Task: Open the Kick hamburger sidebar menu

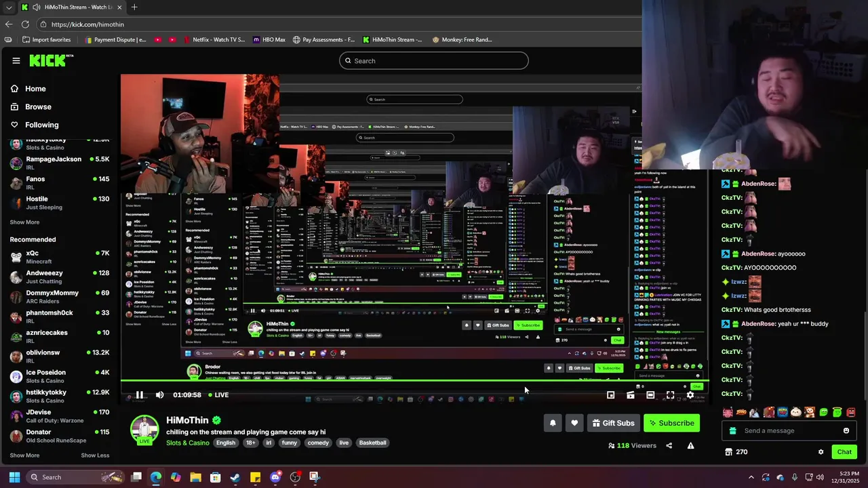Action: 16,60
